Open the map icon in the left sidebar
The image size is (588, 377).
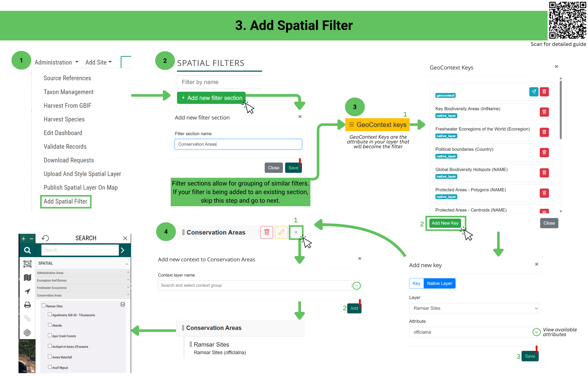(x=27, y=277)
